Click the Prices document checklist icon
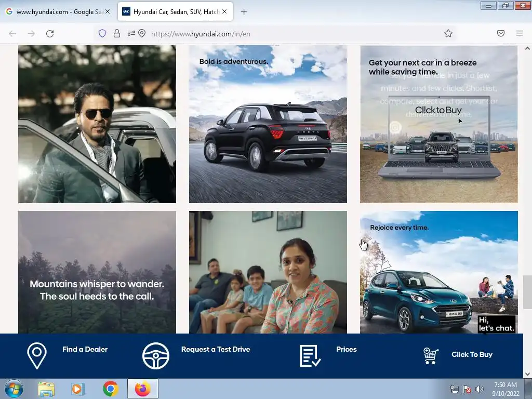Viewport: 532px width, 399px height. pos(310,356)
